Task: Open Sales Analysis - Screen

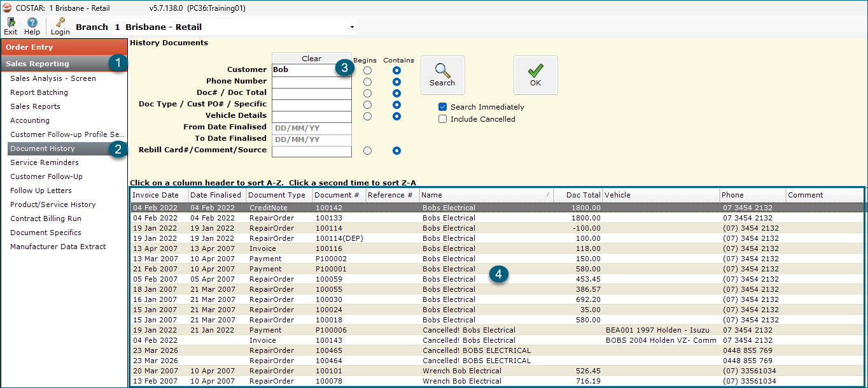Action: [x=53, y=78]
